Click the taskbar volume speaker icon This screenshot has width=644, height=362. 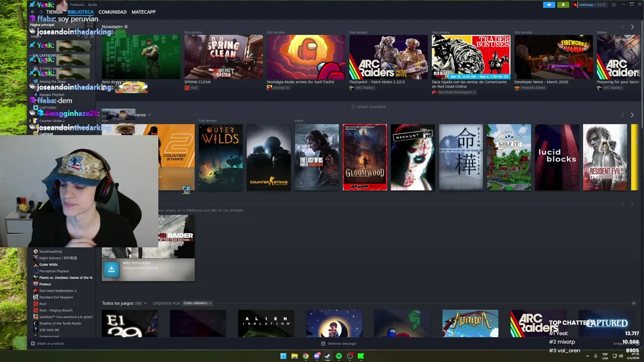[x=621, y=356]
